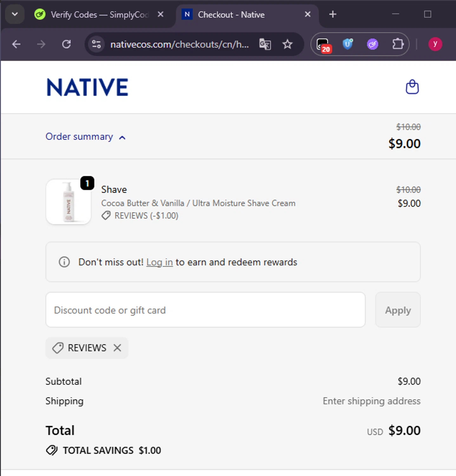The height and width of the screenshot is (476, 456).
Task: Open a new browser tab
Action: 333,14
